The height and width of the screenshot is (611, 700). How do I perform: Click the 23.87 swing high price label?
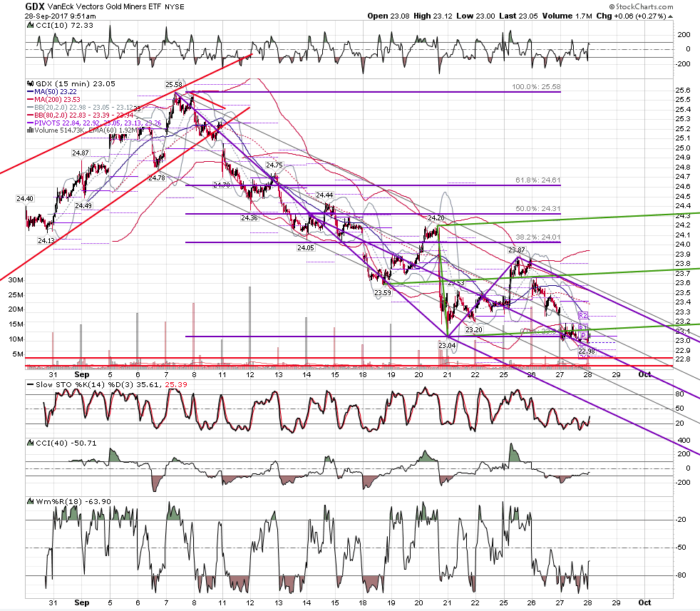point(517,250)
